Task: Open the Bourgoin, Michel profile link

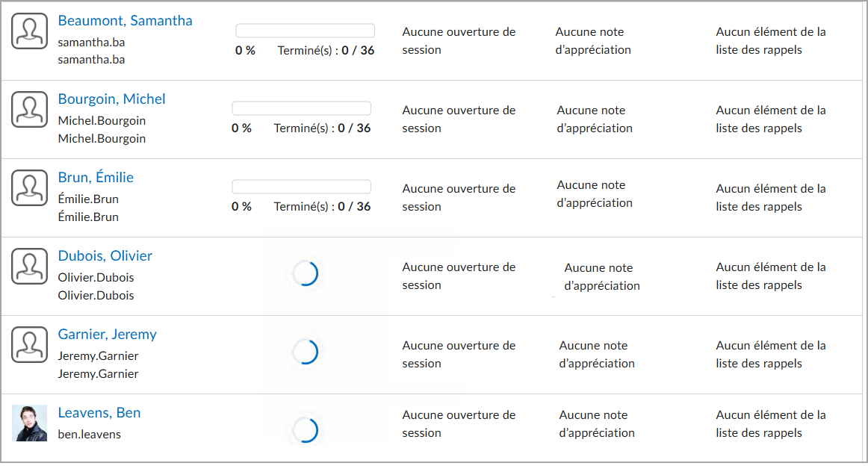Action: point(111,99)
